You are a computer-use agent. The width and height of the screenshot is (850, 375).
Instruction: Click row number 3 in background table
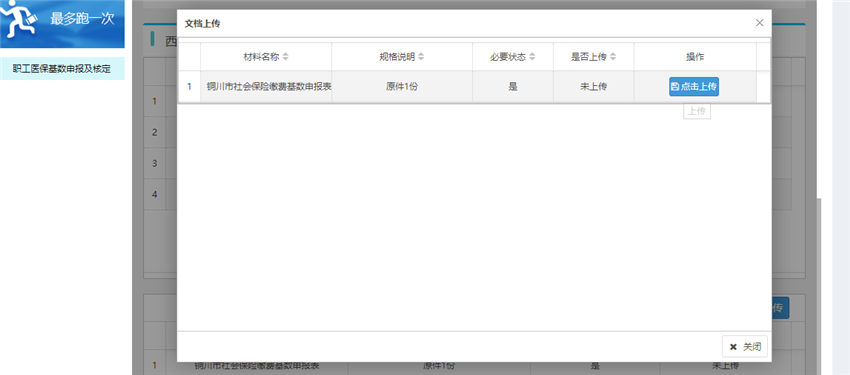click(x=154, y=163)
